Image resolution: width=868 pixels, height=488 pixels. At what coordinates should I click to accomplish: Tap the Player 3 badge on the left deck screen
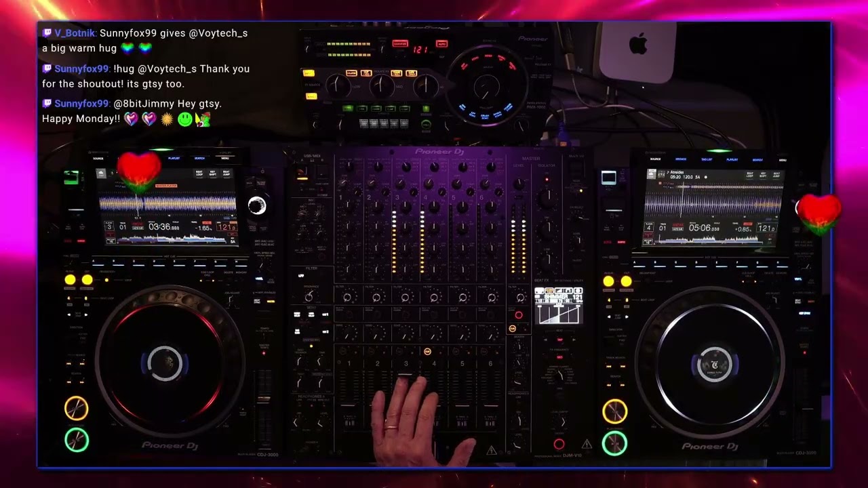click(x=111, y=226)
